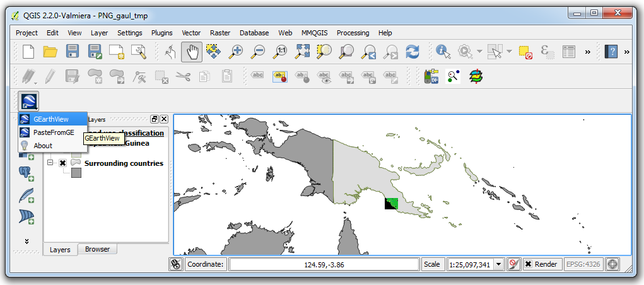
Task: Go to last zoom view
Action: 368,52
